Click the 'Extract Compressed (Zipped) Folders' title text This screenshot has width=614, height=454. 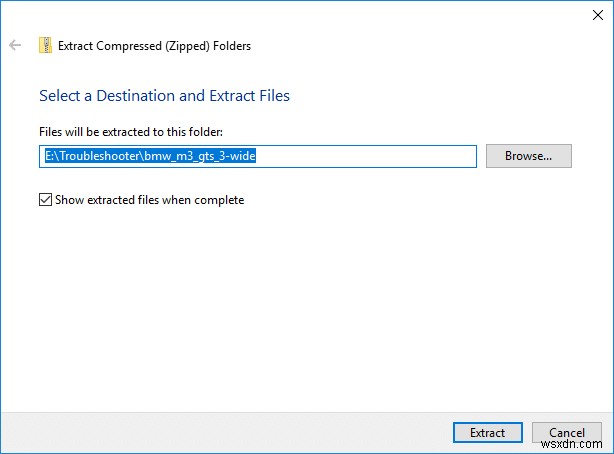[x=155, y=45]
